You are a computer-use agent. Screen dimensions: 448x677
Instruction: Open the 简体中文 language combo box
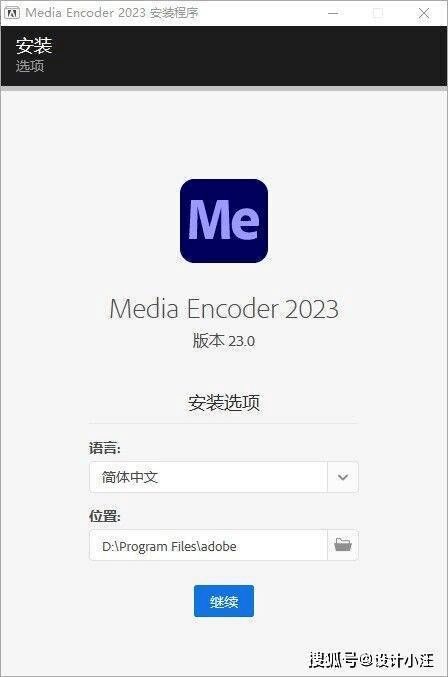coord(224,477)
